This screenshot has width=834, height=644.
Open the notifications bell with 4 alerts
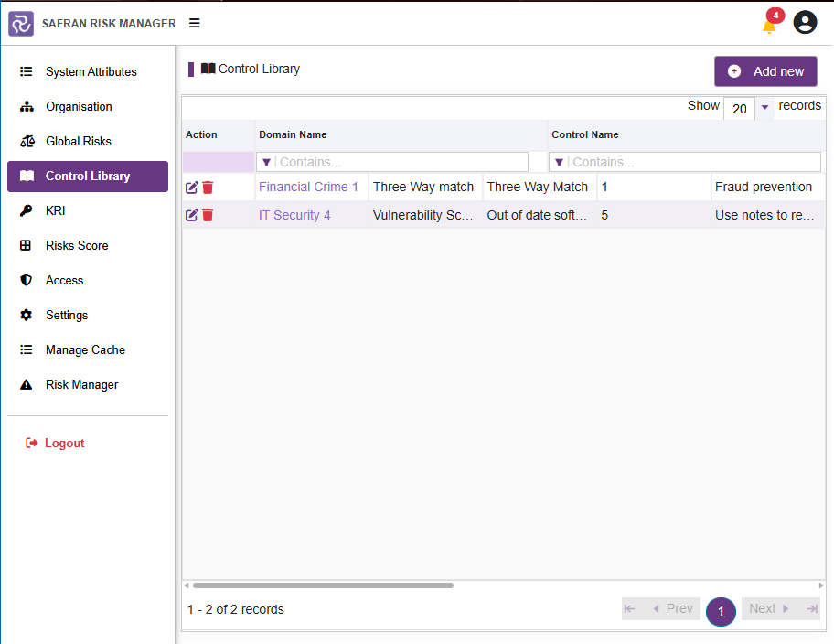point(770,24)
